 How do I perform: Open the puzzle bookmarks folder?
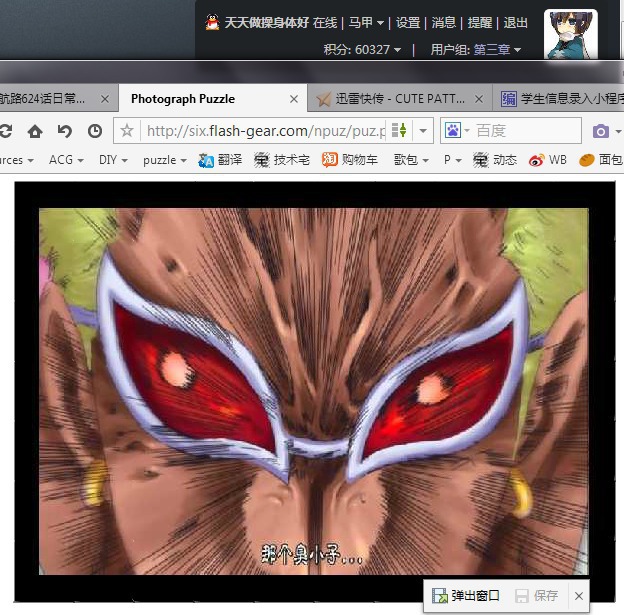164,160
